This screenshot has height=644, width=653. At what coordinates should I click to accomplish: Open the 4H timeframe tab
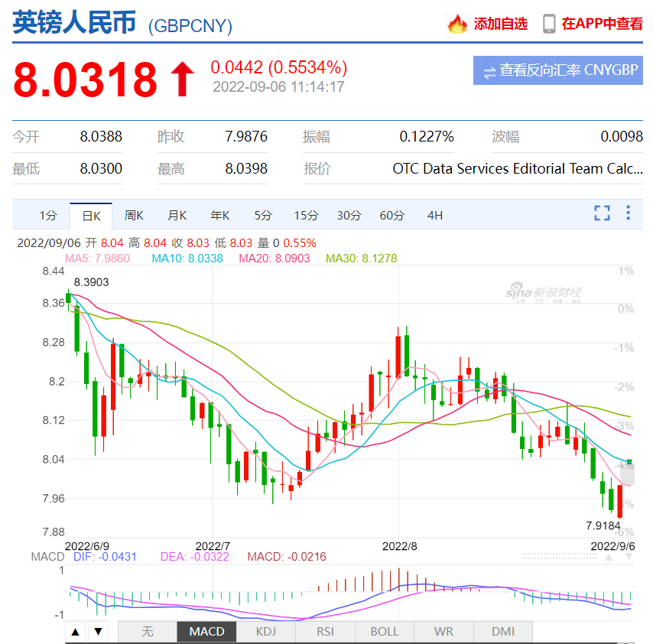click(435, 216)
